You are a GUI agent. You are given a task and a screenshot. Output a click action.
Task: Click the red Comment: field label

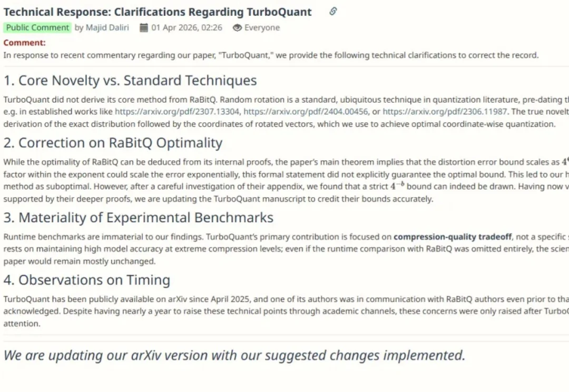(25, 43)
